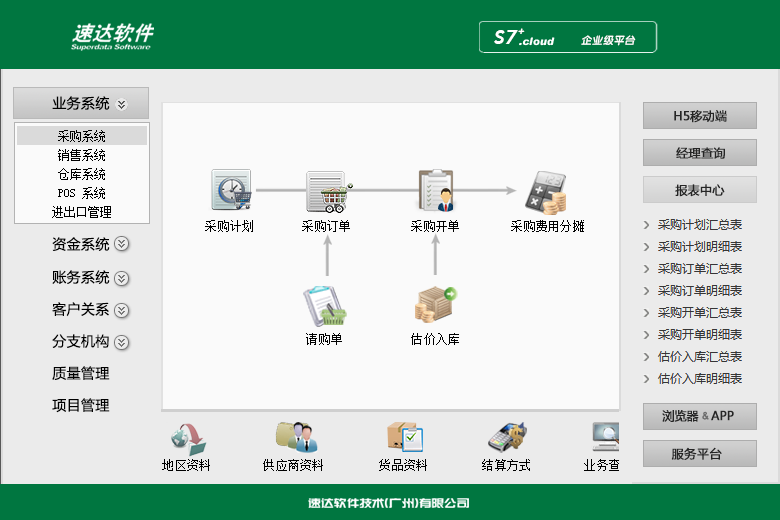Open the 采购费用分摊 calculator icon
Viewport: 780px width, 520px height.
pyautogui.click(x=546, y=192)
